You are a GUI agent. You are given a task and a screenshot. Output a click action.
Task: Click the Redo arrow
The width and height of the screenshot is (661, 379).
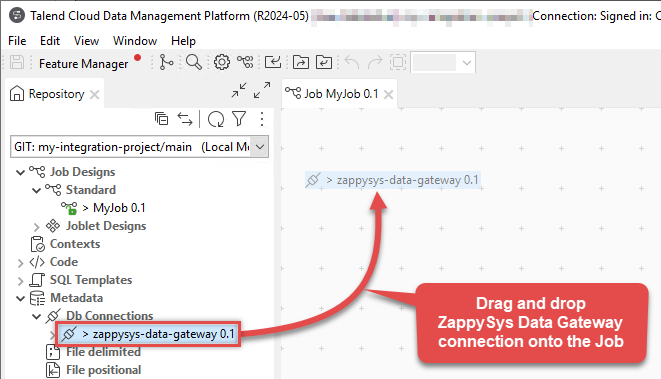(375, 62)
